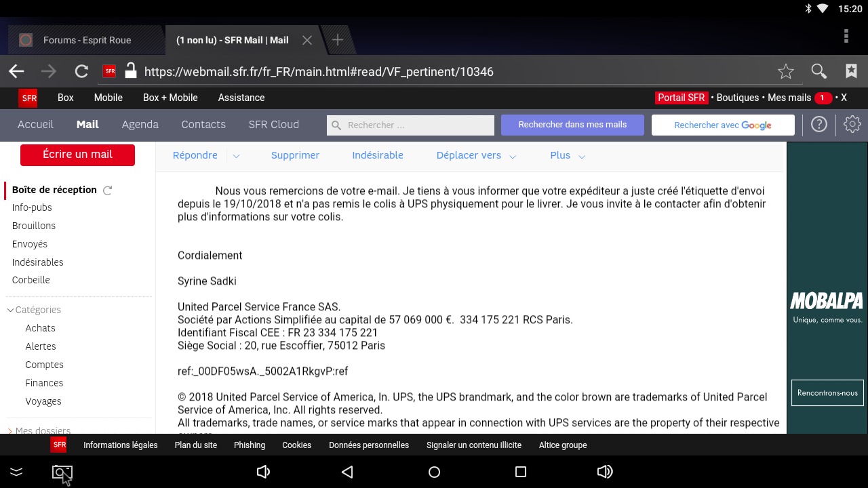Open Boîte de réception folder
The image size is (868, 488).
(x=54, y=190)
